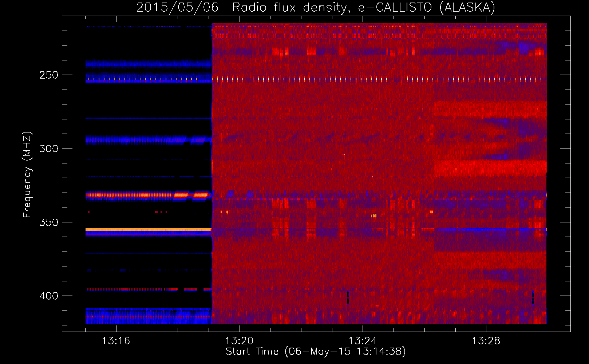Click the 'Frequency (MHZ)' axis label
The height and width of the screenshot is (364, 589).
[28, 174]
